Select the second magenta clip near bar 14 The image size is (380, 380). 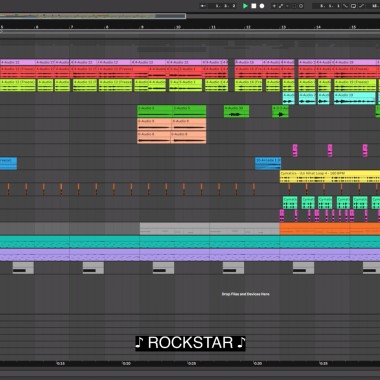tap(330, 150)
